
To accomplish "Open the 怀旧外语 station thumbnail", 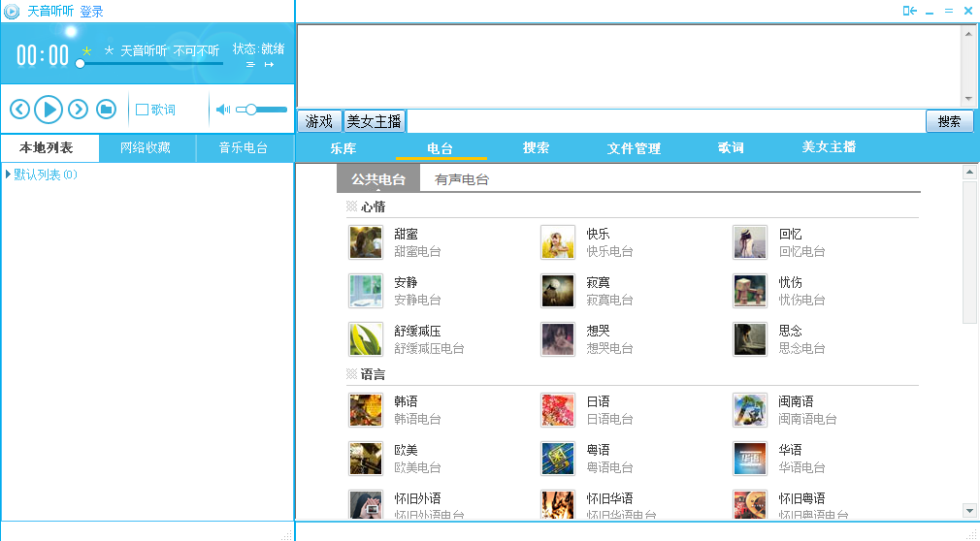I will pyautogui.click(x=366, y=504).
